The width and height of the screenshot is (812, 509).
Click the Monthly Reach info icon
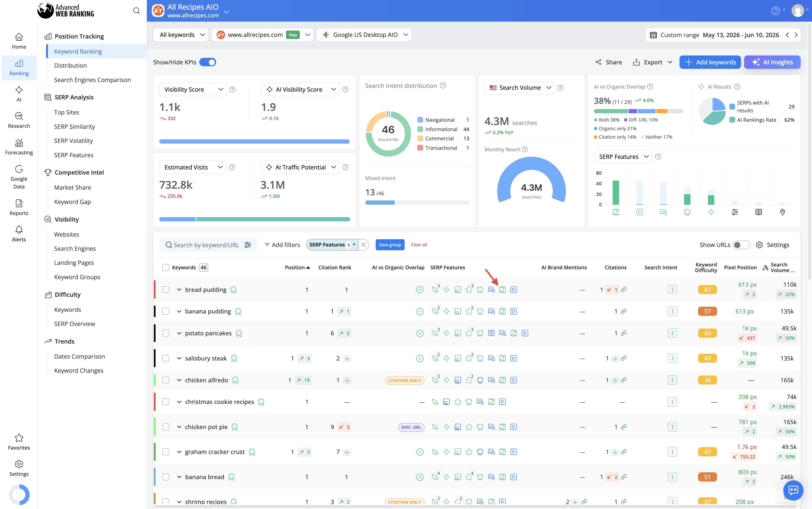[x=525, y=149]
